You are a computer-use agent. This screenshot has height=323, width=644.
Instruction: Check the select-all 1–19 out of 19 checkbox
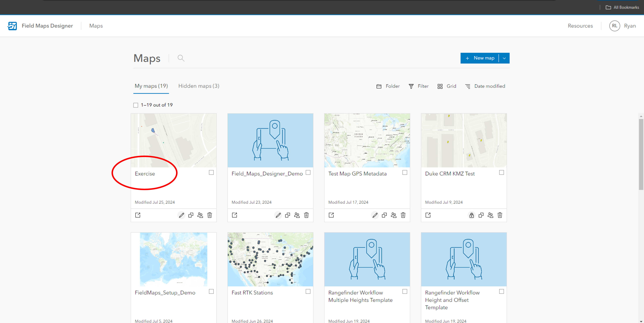pyautogui.click(x=136, y=105)
